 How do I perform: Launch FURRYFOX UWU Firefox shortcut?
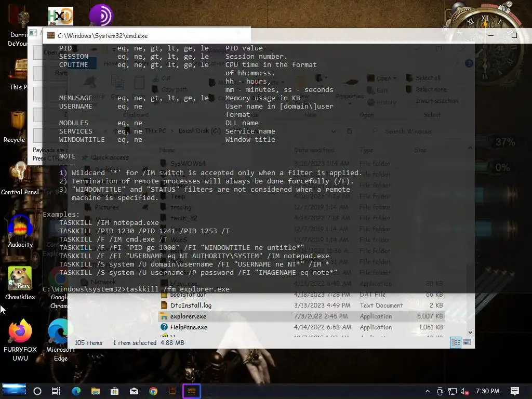click(20, 340)
